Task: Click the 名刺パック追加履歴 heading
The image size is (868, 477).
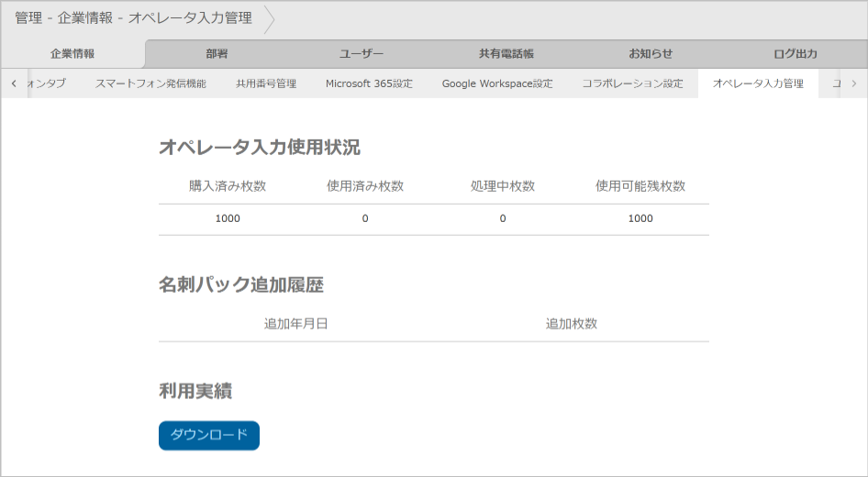Action: pyautogui.click(x=241, y=285)
